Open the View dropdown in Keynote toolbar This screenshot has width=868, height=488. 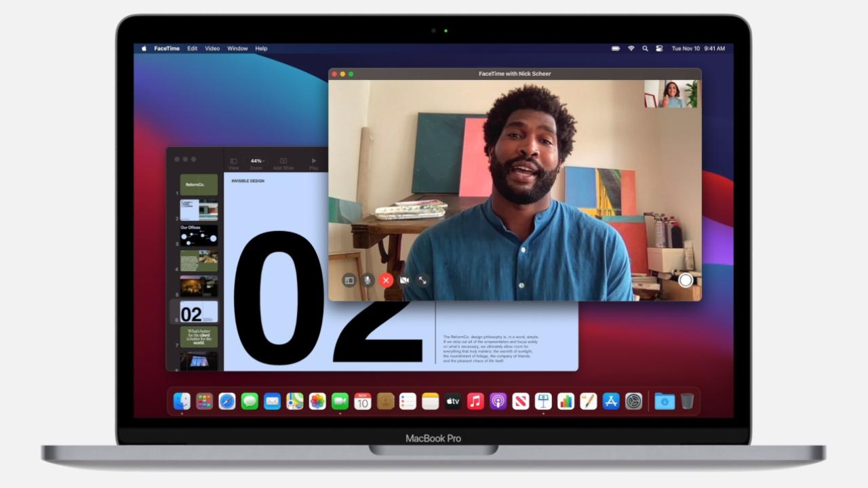pos(233,163)
